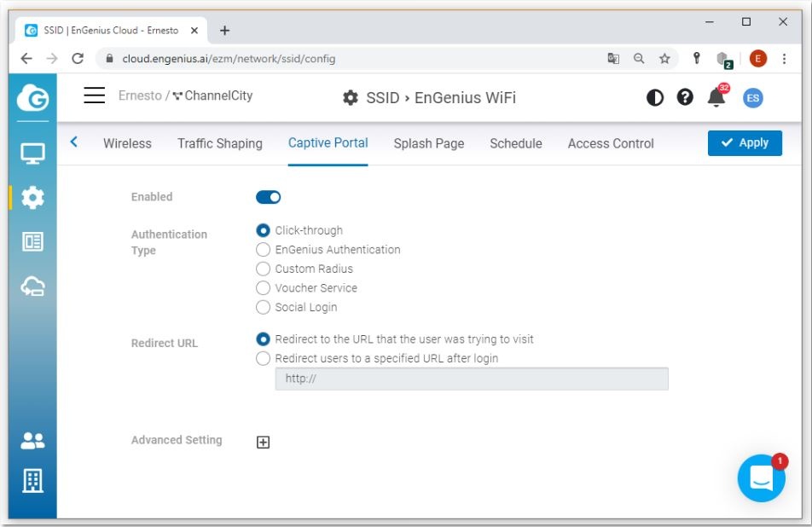Click the help question mark icon

[x=685, y=97]
